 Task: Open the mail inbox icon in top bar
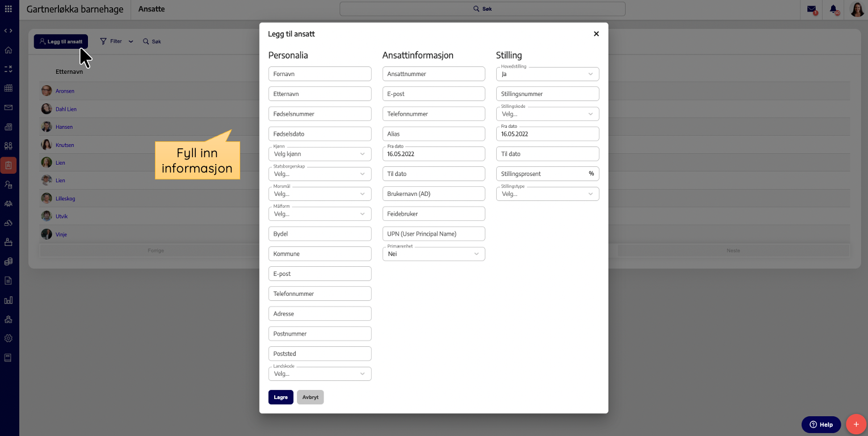pos(812,9)
